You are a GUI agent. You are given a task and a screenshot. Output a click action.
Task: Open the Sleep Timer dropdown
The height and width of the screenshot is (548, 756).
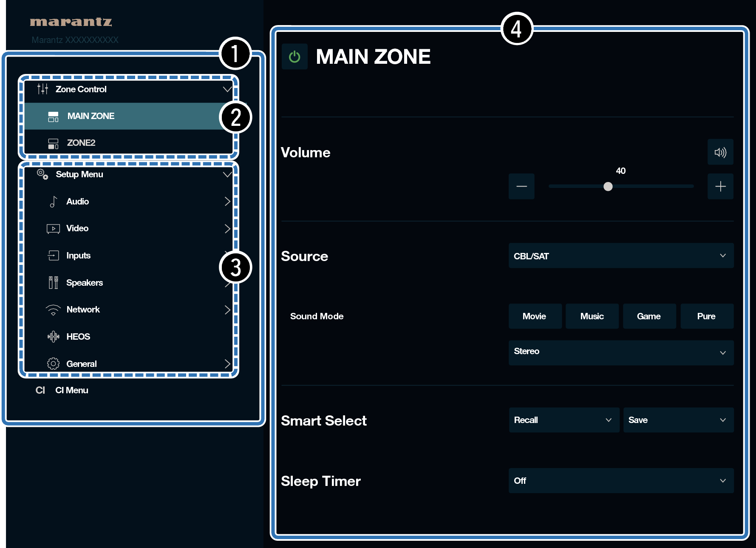(x=620, y=481)
